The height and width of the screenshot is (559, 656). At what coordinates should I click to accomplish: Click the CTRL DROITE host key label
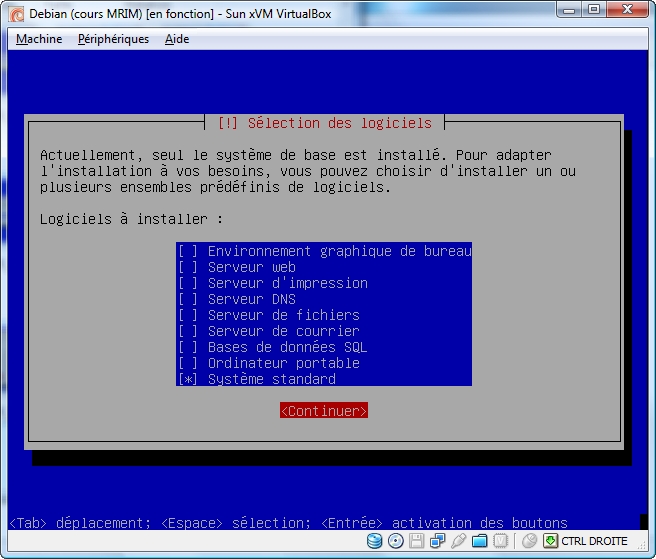594,541
